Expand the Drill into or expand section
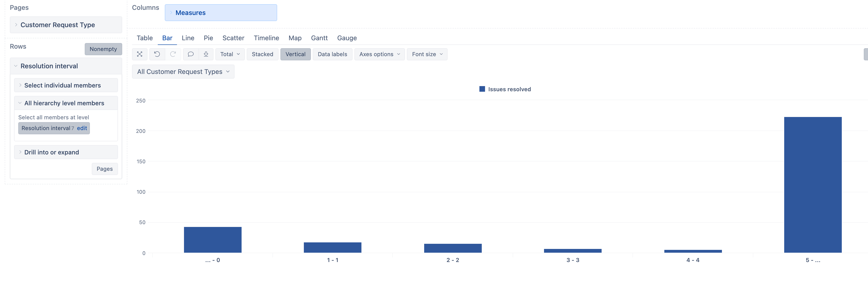Viewport: 868px width, 299px height. pos(51,152)
